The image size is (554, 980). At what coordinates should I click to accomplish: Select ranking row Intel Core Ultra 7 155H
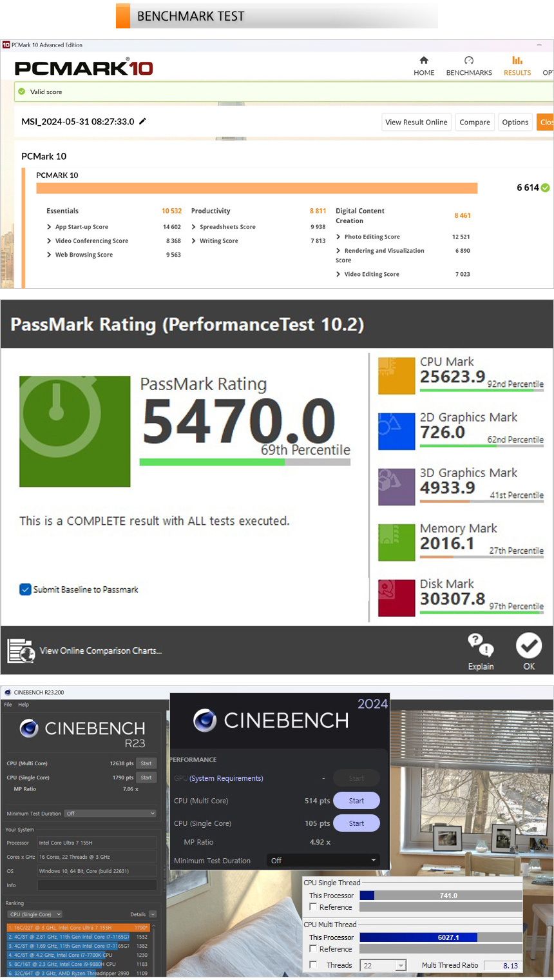click(x=78, y=928)
